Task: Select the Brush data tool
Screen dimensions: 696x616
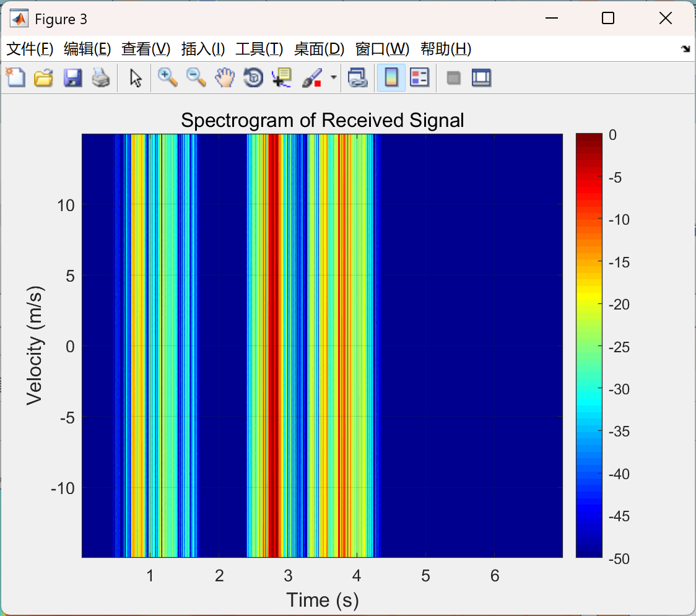Action: pyautogui.click(x=312, y=77)
